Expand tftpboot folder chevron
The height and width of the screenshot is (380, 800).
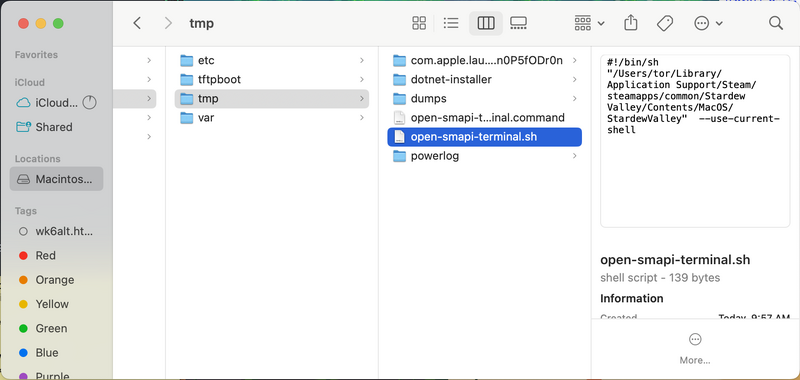pyautogui.click(x=361, y=80)
